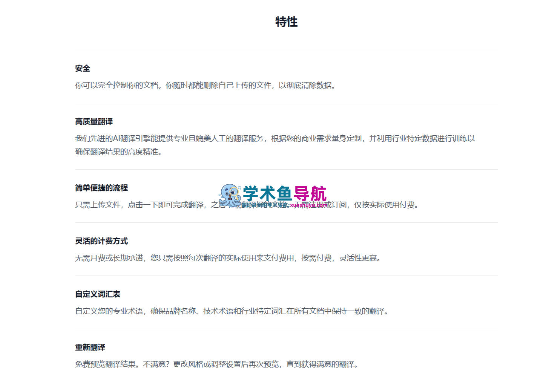Select the 自定义词汇表 heading
This screenshot has width=546, height=392.
(98, 294)
